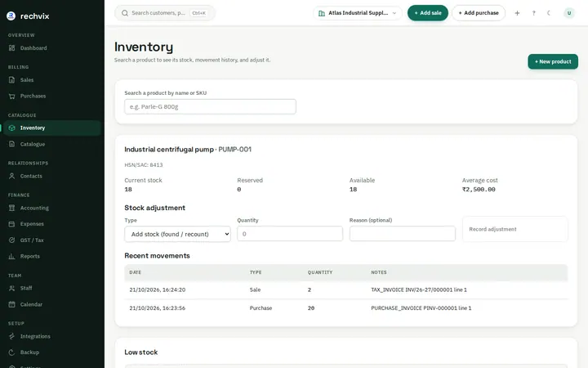588x368 pixels.
Task: Click the Accounting icon in sidebar
Action: (x=12, y=208)
